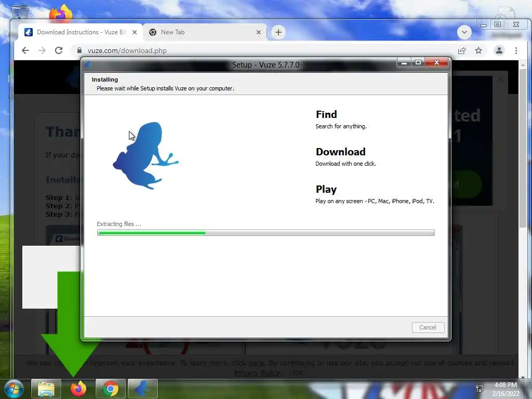The image size is (532, 399).
Task: Click the Chrome taskbar button
Action: 111,389
